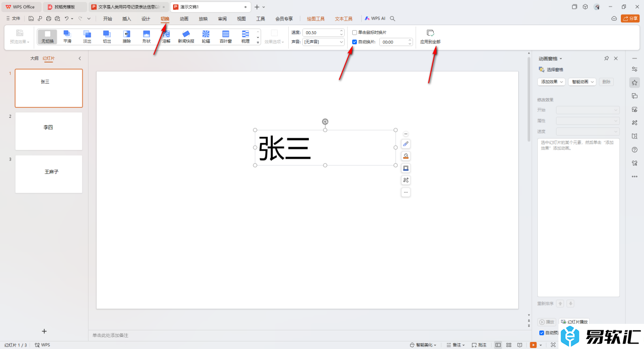Click the floating more options ellipsis
The width and height of the screenshot is (644, 349).
[x=406, y=192]
